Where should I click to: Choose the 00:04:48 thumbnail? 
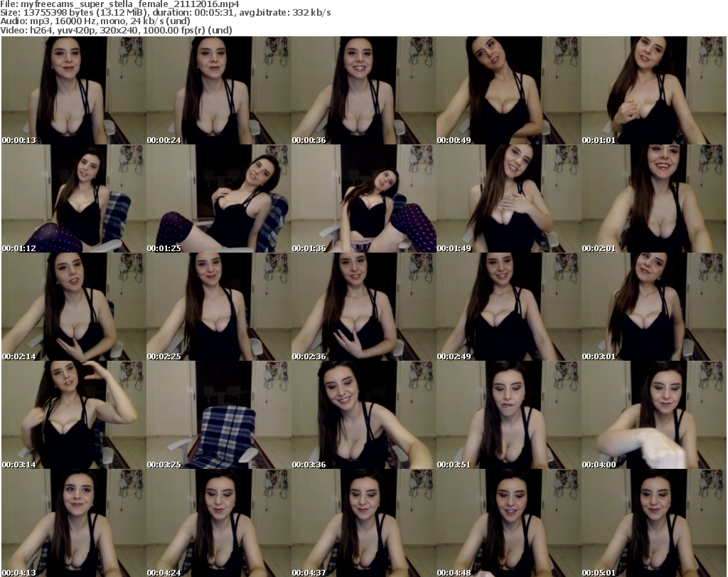coord(509,523)
